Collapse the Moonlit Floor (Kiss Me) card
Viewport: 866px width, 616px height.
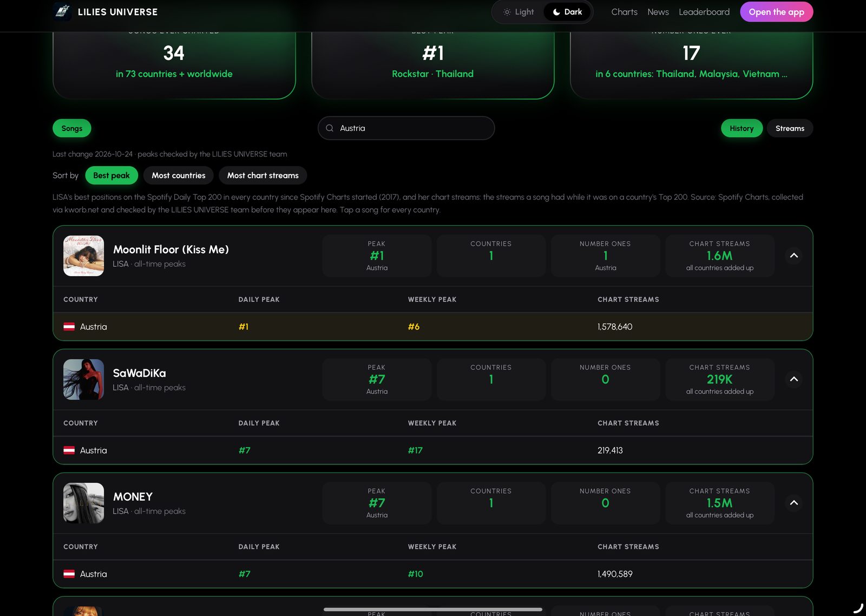794,255
